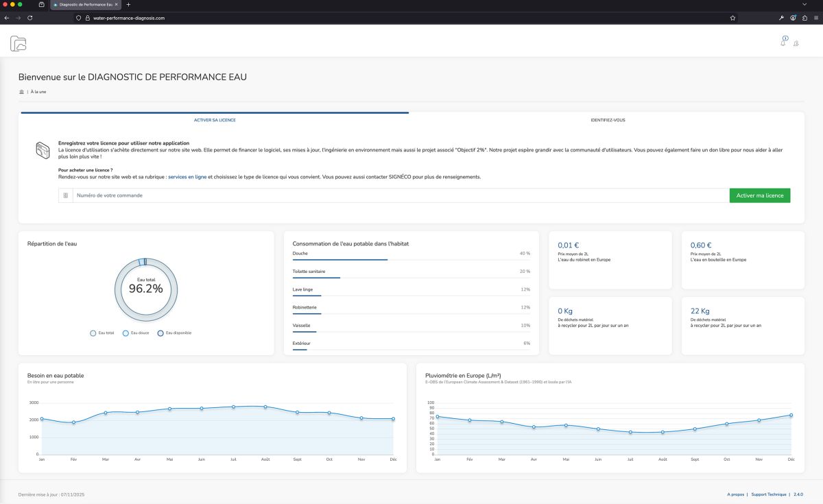Screen dimensions: 823x504
Task: Click the home breadcrumb icon
Action: pos(21,91)
